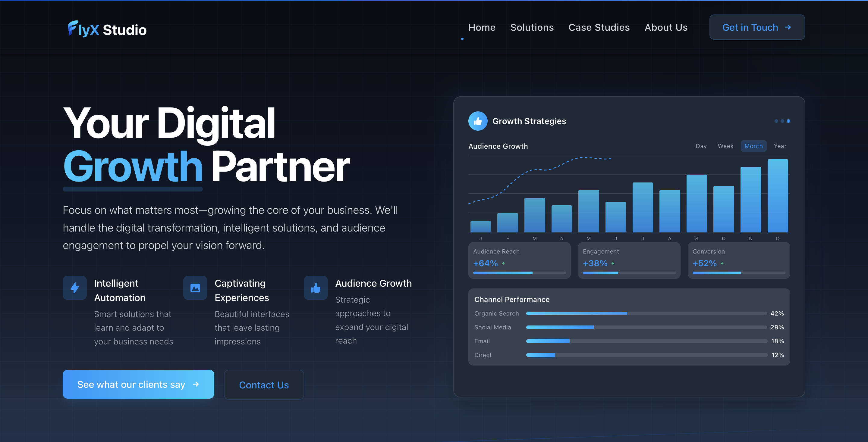Open the Home nav item
The width and height of the screenshot is (868, 442).
point(482,27)
